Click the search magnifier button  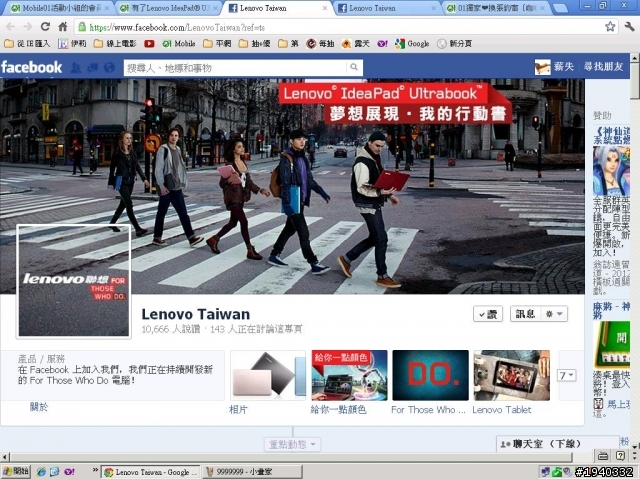(354, 67)
